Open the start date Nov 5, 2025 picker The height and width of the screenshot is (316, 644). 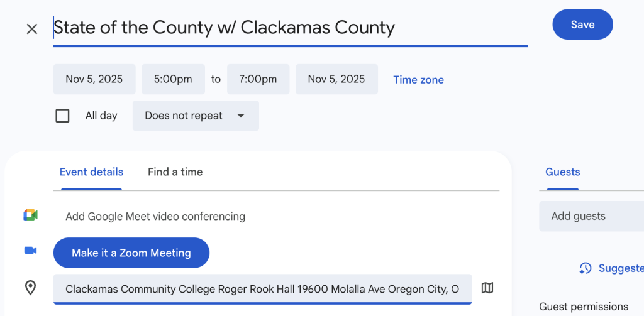point(94,79)
